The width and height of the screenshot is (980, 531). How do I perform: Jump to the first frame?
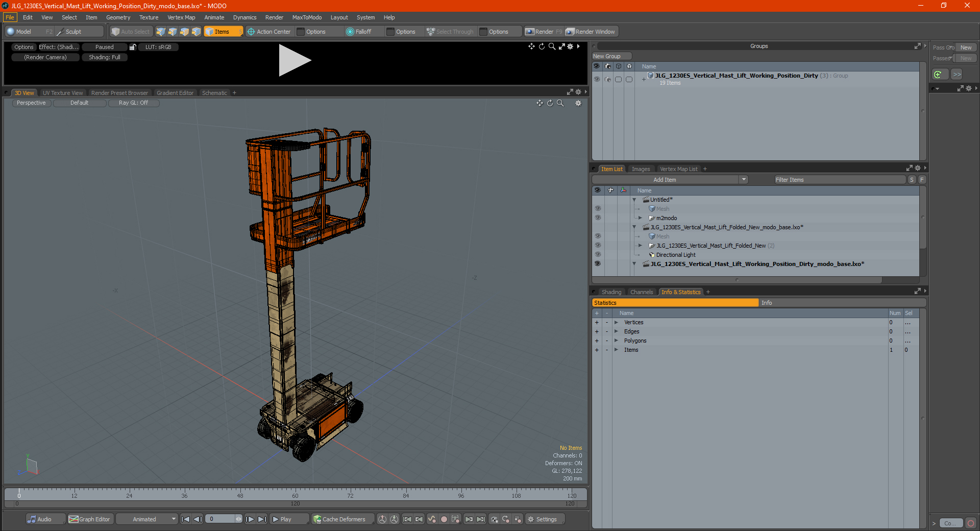click(x=185, y=519)
